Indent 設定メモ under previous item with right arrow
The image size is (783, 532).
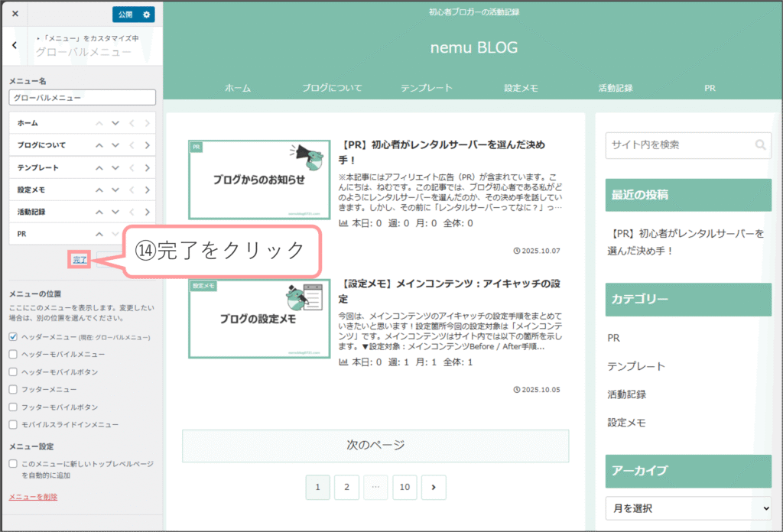(x=147, y=190)
